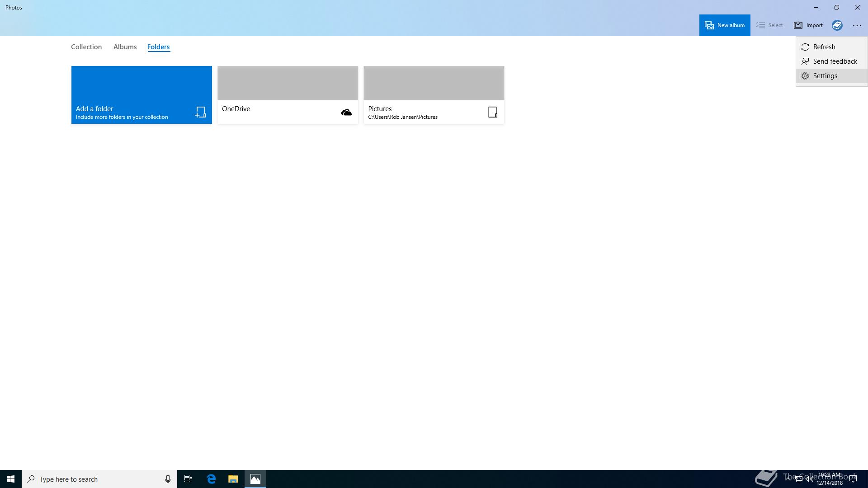Click the OneDrive cloud icon
Screen dimensions: 868x488
pyautogui.click(x=346, y=113)
